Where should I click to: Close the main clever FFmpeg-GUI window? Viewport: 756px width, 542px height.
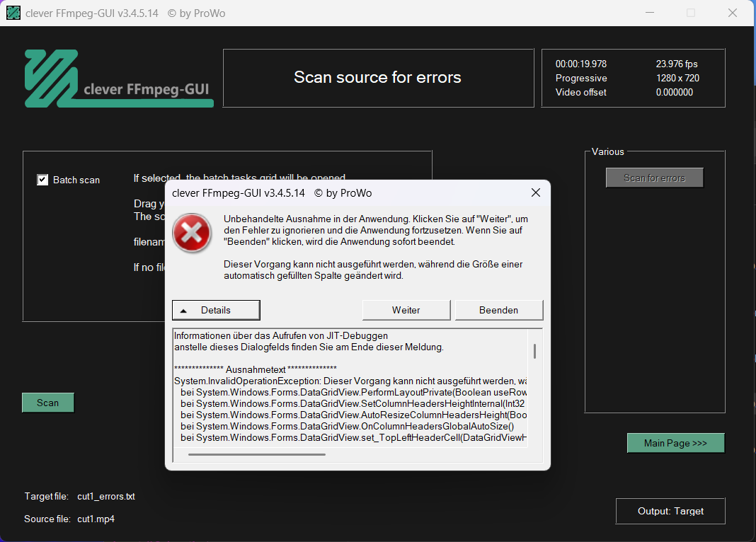coord(733,13)
